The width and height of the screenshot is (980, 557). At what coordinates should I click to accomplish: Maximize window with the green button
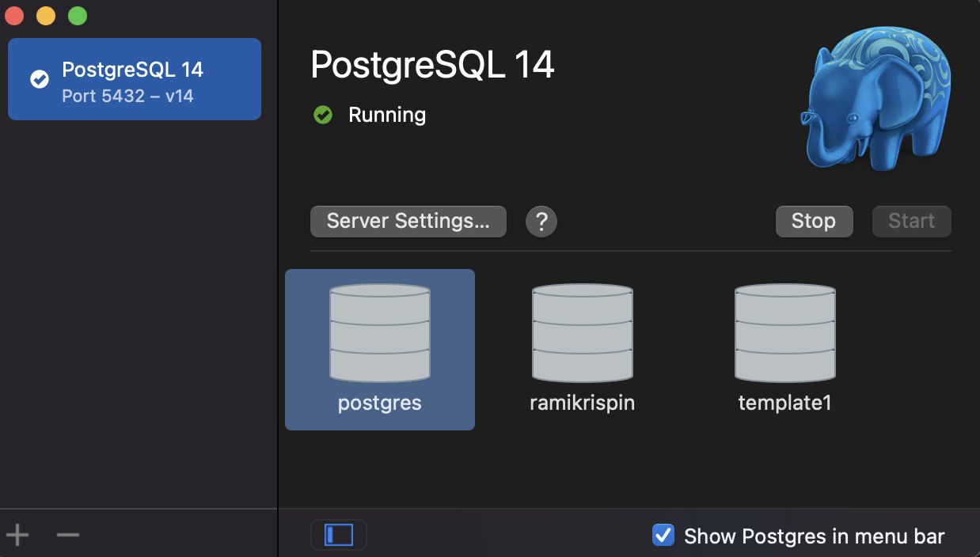coord(78,16)
